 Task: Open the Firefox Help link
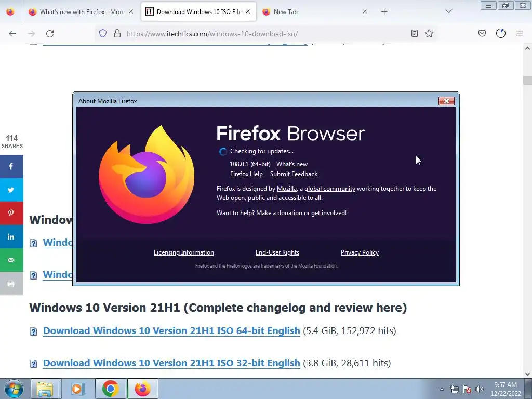[246, 174]
